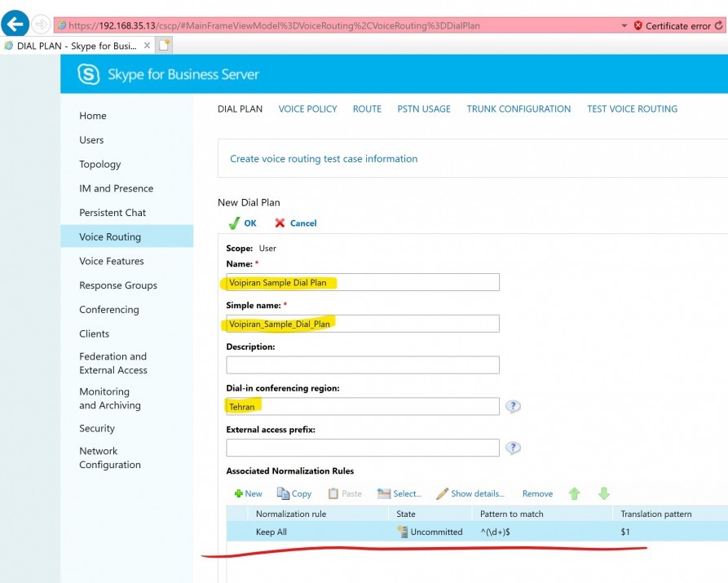The width and height of the screenshot is (728, 583).
Task: Click the ^(\d+)$ pattern cell
Action: (496, 532)
